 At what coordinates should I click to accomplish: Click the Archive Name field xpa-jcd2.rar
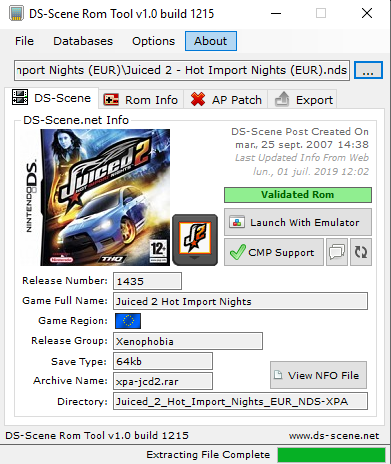tap(163, 381)
